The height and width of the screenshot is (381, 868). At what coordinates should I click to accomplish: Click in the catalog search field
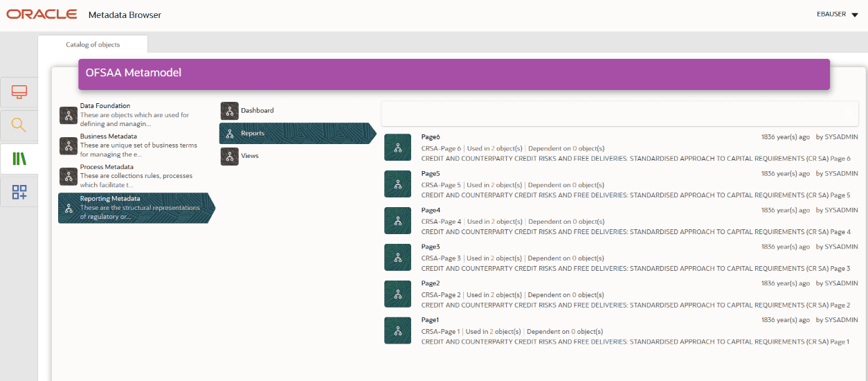(x=620, y=114)
